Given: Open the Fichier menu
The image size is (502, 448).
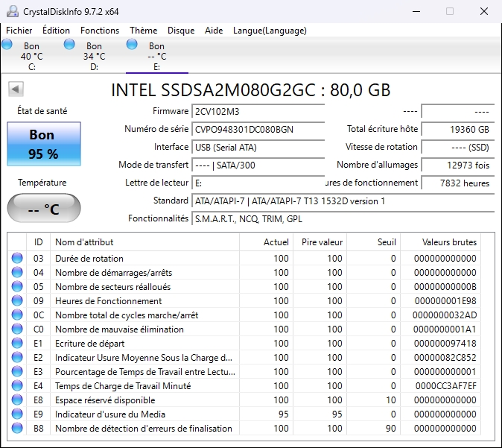Looking at the screenshot, I should click(19, 31).
